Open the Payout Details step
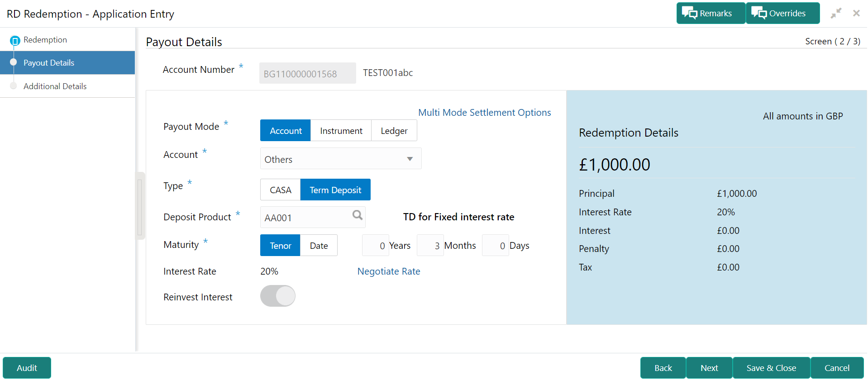The width and height of the screenshot is (868, 380). (49, 63)
